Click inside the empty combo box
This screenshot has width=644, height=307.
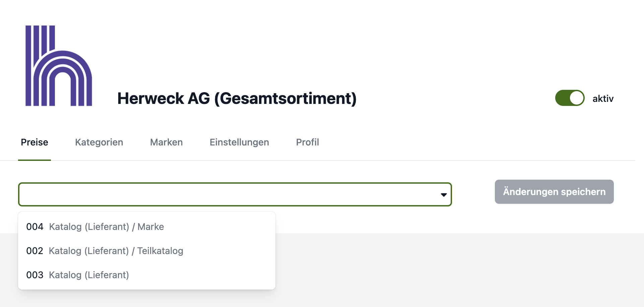point(201,194)
